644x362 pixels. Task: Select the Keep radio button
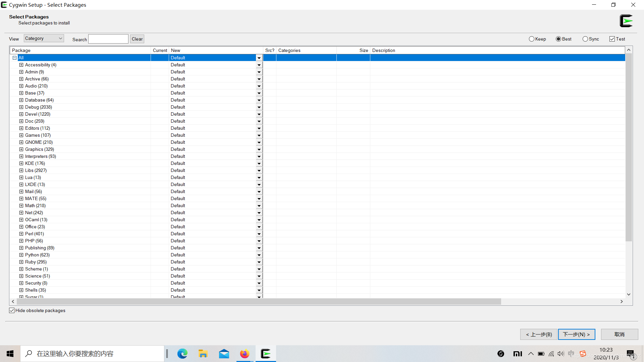click(532, 39)
